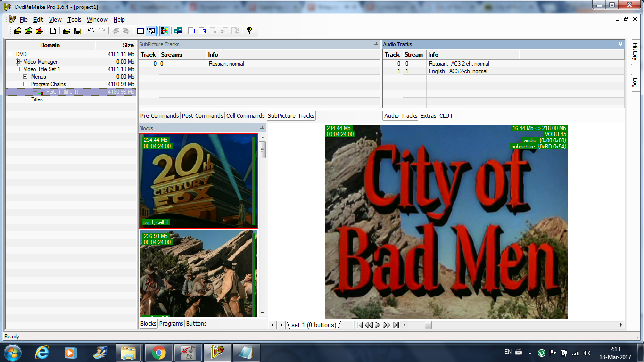Screen dimensions: 644x362
Task: Expand the Menus tree node
Action: click(25, 77)
